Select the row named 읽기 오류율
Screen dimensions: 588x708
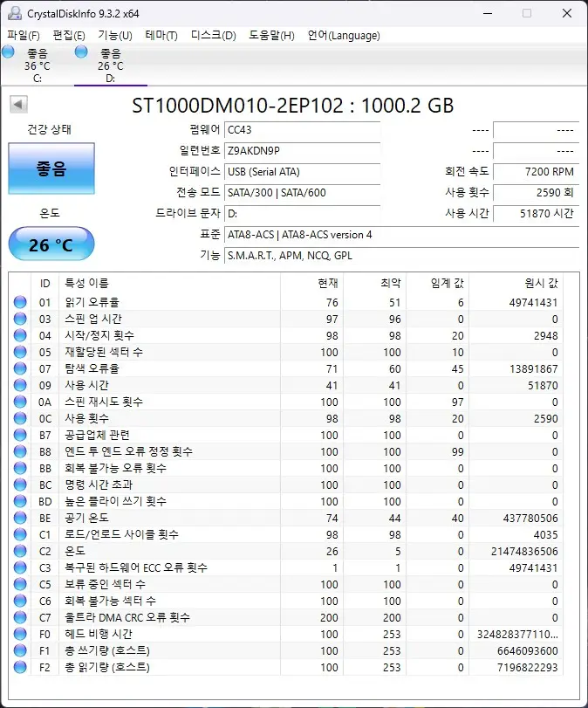point(286,302)
